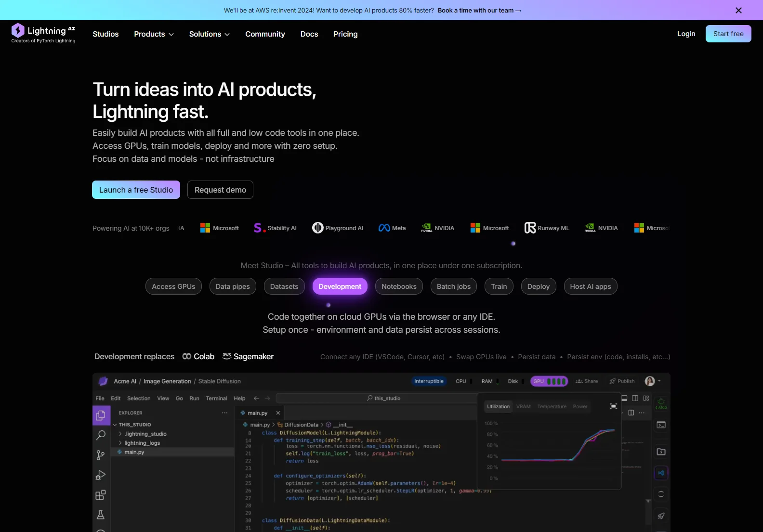Viewport: 763px width, 532px height.
Task: Select the Development tab
Action: tap(340, 286)
